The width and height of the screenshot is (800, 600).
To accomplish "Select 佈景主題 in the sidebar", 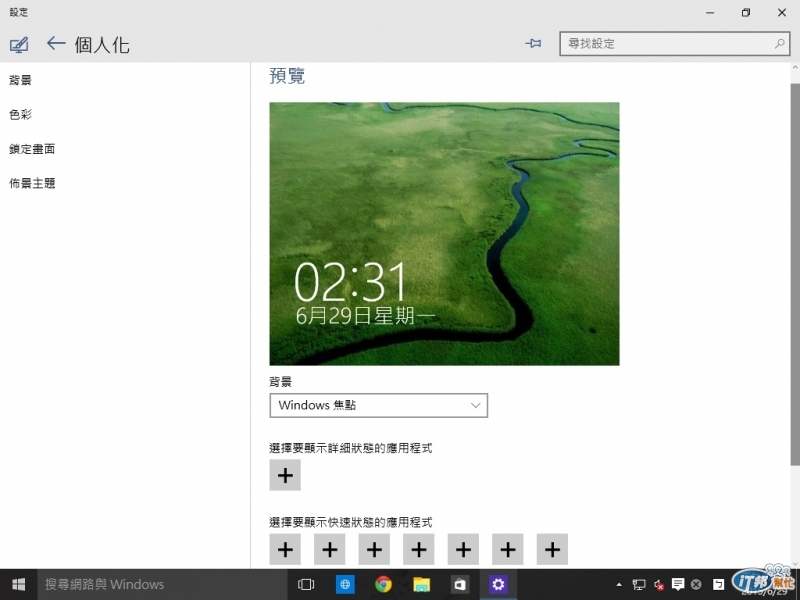I will 32,183.
